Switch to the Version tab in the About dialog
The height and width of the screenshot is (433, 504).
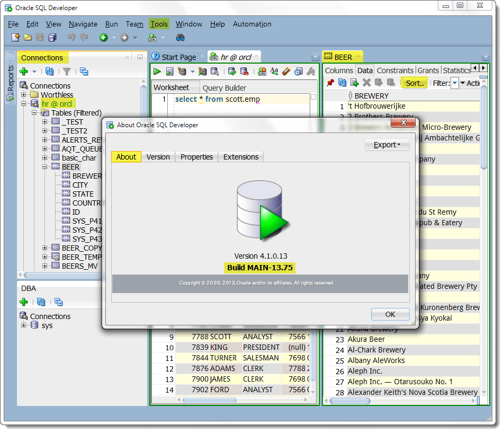(159, 156)
